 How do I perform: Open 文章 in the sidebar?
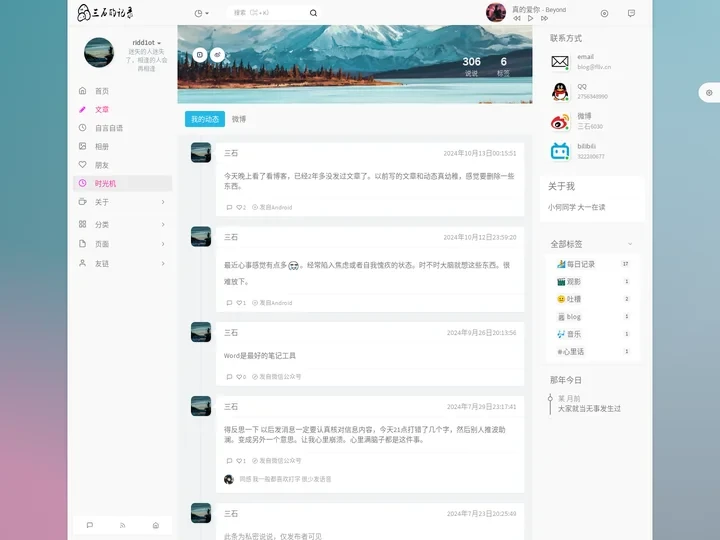point(123,109)
